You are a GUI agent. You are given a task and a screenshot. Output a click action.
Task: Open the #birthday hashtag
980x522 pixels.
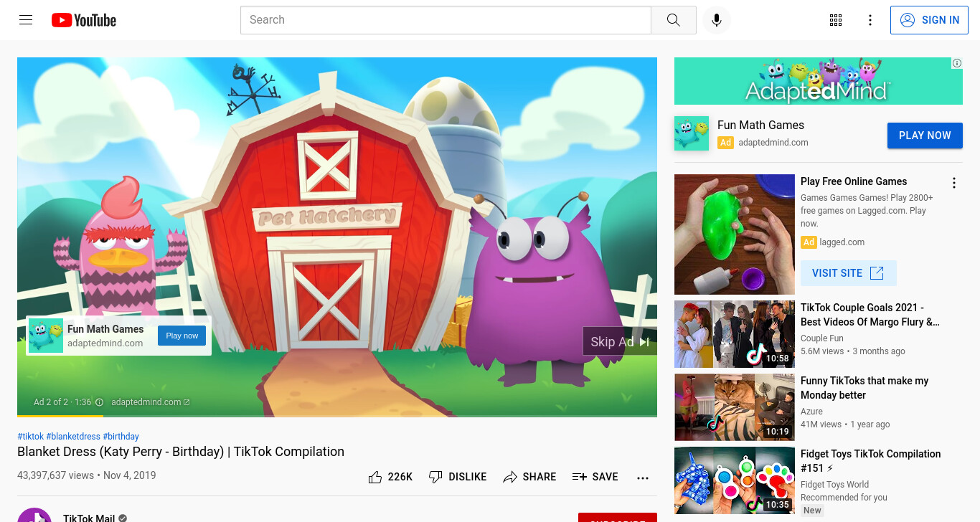pyautogui.click(x=121, y=437)
